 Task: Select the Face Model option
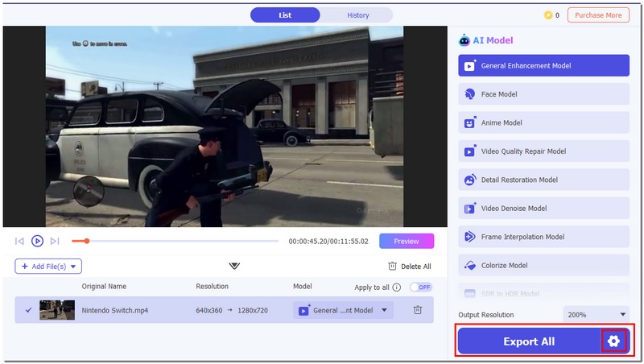coord(543,94)
